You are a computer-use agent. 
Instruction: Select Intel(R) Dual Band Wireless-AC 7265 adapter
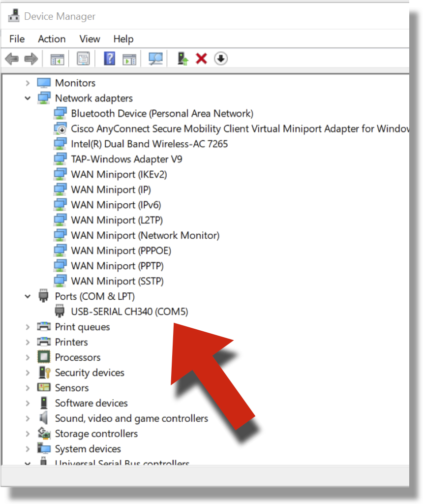pyautogui.click(x=149, y=144)
